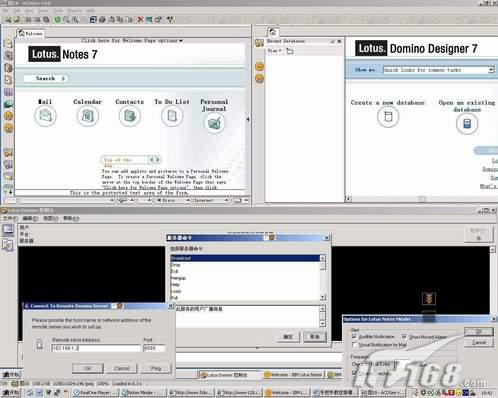This screenshot has height=398, width=498.
Task: Switch to the Welcome tab
Action: coord(30,33)
